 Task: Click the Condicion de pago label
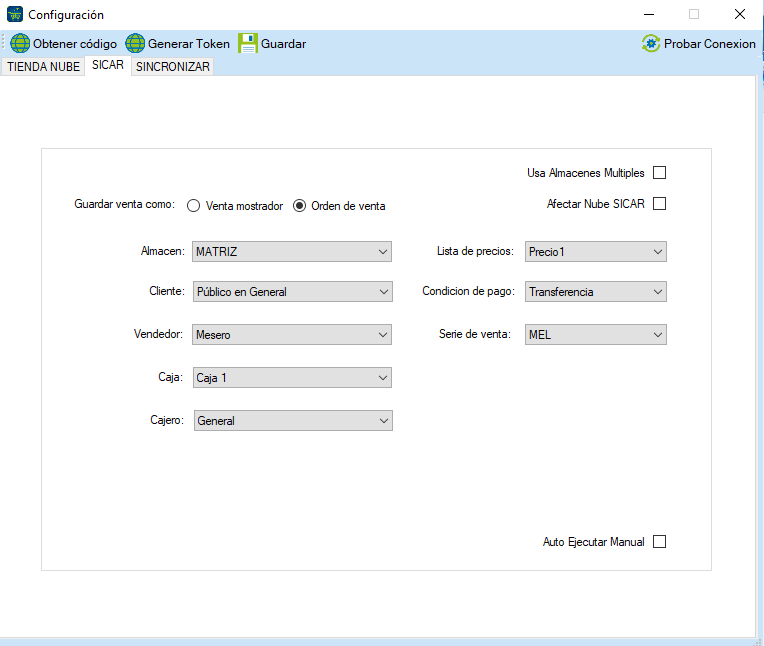[x=468, y=291]
